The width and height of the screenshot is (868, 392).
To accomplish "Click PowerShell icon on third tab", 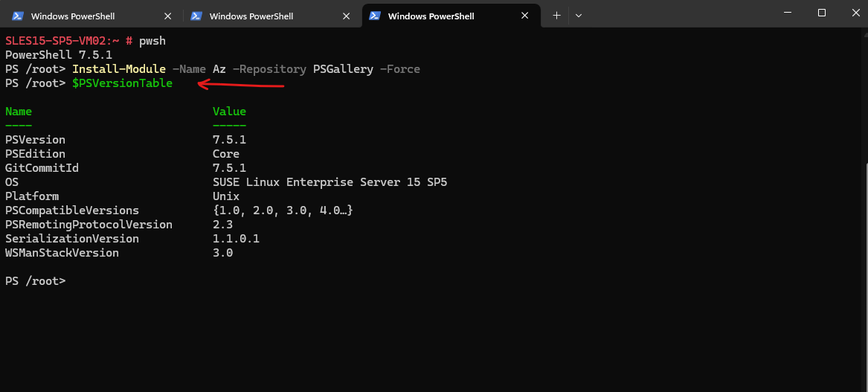I will [375, 16].
